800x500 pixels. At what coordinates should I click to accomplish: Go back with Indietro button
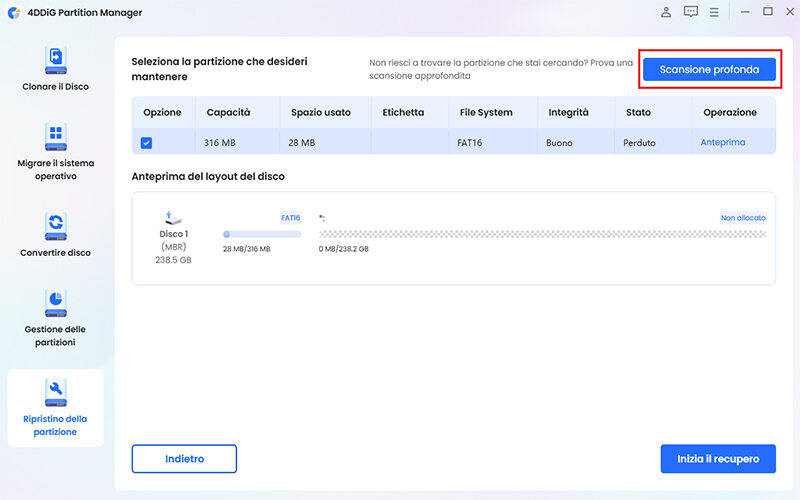point(184,459)
